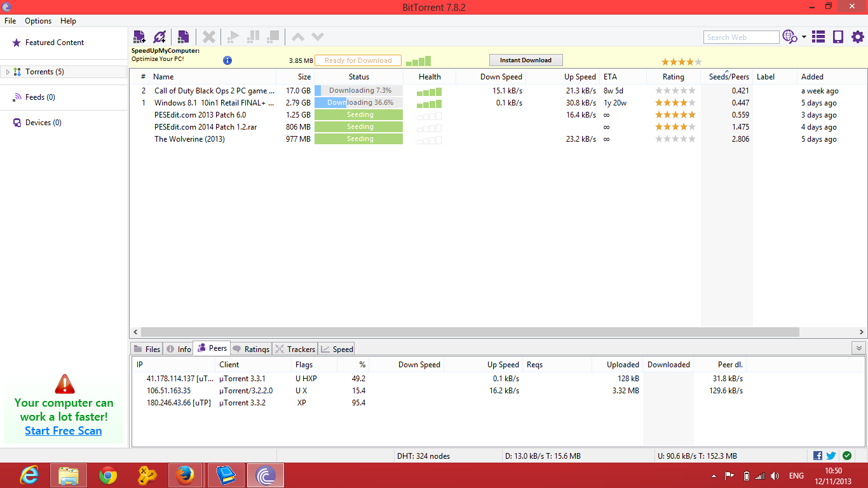Image resolution: width=868 pixels, height=488 pixels.
Task: Select the Call of Duty Black Ops 2 torrent
Action: 215,91
